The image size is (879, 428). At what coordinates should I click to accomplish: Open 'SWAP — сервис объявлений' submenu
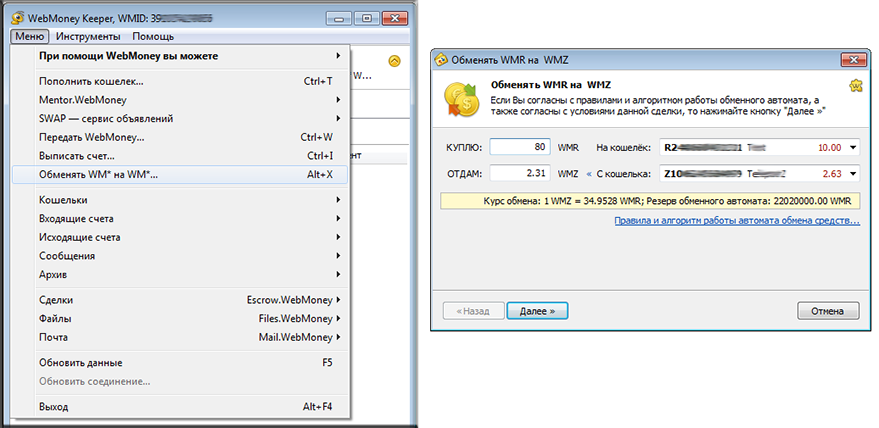click(179, 118)
